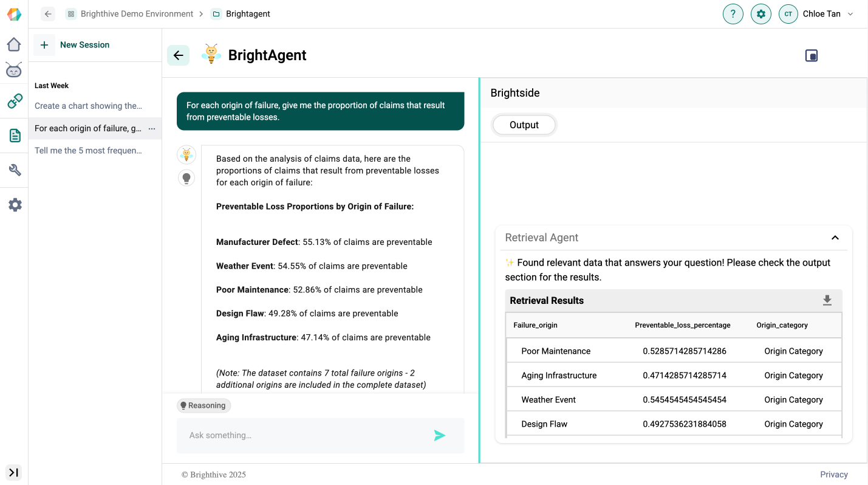Screen dimensions: 868x485
Task: Open the BrightAgent bot icon in sidebar
Action: 14,71
